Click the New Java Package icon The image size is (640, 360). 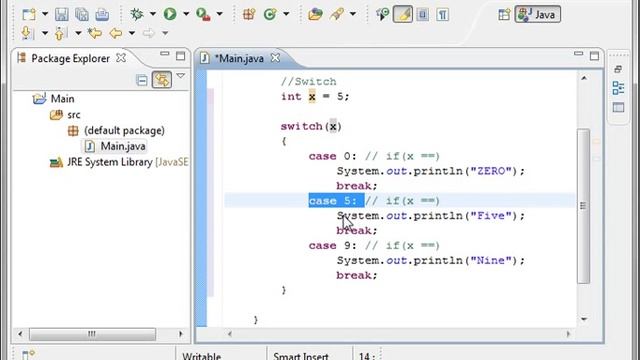click(249, 15)
